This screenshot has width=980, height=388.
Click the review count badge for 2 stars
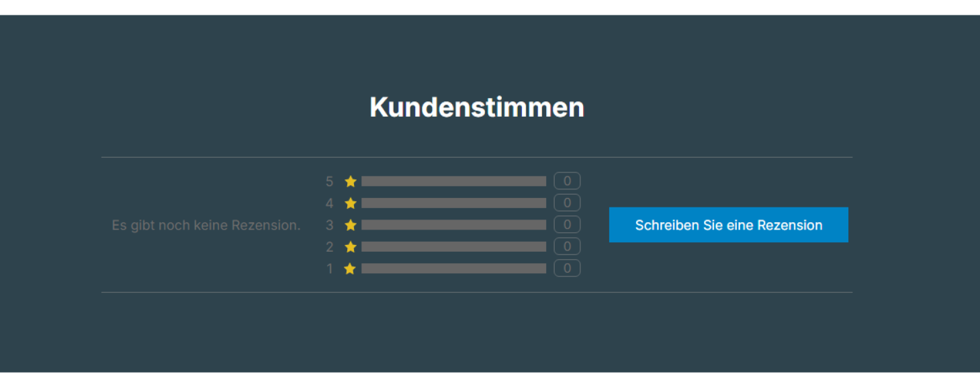[x=567, y=246]
